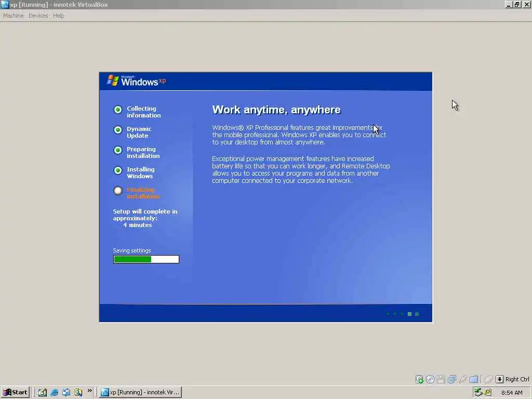Expand hidden quick launch items chevron
This screenshot has height=399, width=532.
(x=89, y=391)
